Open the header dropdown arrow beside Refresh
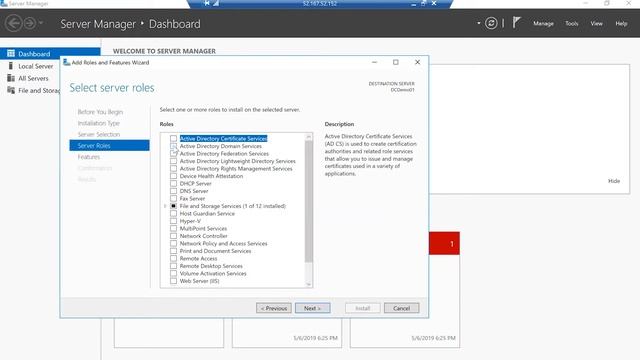The image size is (640, 360). pyautogui.click(x=478, y=23)
